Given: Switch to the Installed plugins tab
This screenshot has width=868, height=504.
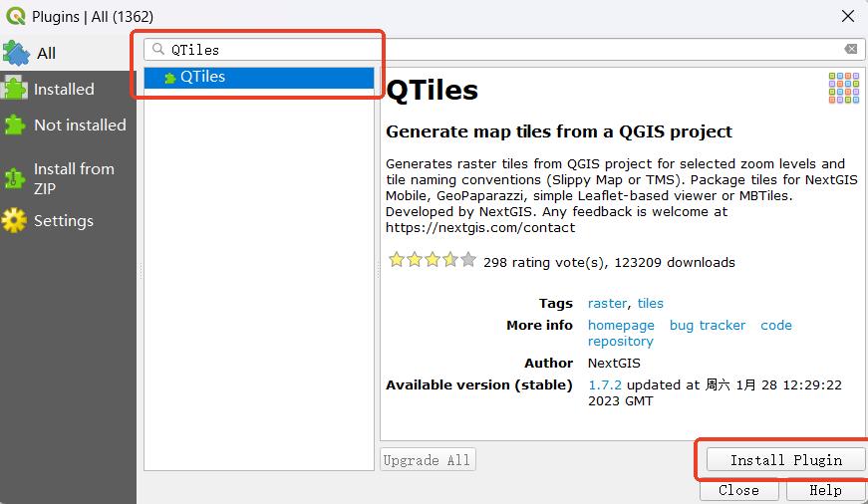Looking at the screenshot, I should [68, 89].
